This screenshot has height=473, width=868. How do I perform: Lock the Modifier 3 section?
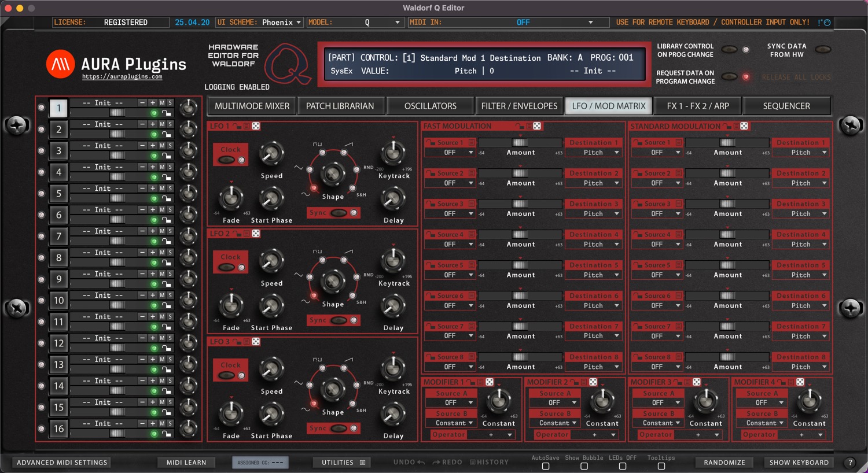(x=679, y=382)
